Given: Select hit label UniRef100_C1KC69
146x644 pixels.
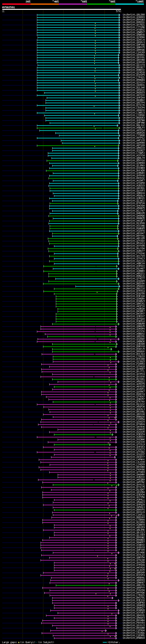Looking at the screenshot, I should 134,53.
